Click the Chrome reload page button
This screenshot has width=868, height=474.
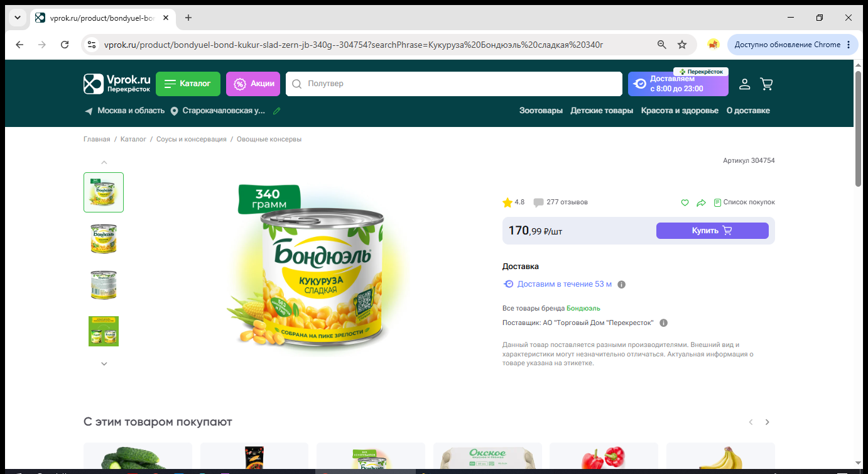point(65,45)
